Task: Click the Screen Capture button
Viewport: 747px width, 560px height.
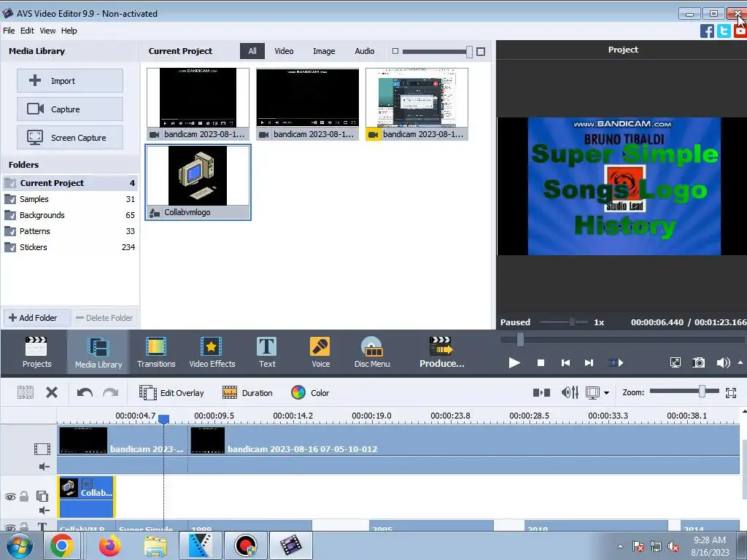Action: tap(70, 138)
